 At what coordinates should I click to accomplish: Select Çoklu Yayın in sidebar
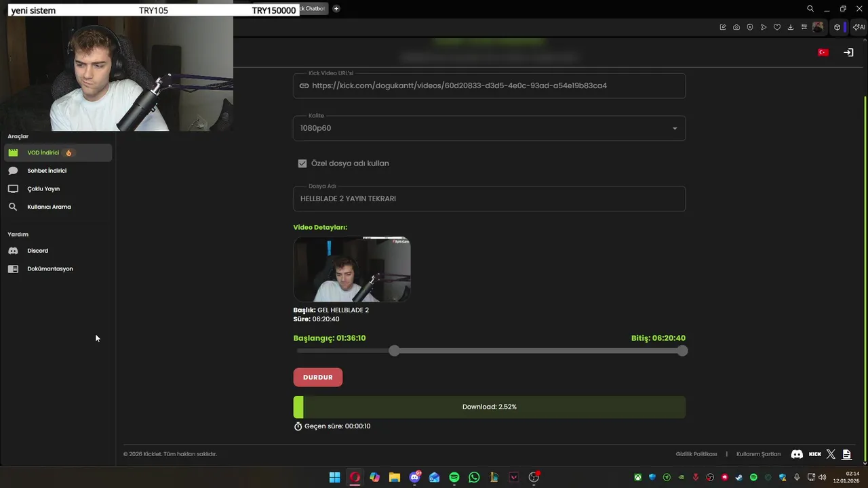click(58, 189)
